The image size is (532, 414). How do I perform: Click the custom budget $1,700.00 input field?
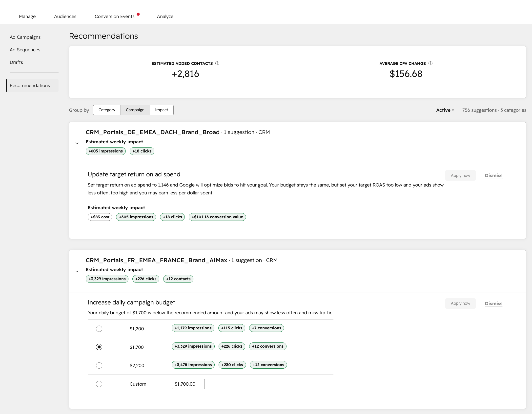pyautogui.click(x=188, y=384)
